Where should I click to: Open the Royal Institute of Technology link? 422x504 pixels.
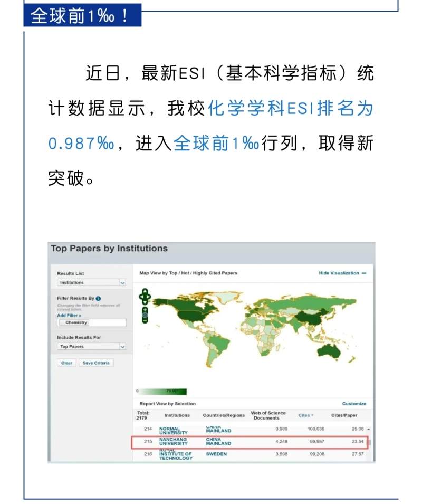pos(176,454)
